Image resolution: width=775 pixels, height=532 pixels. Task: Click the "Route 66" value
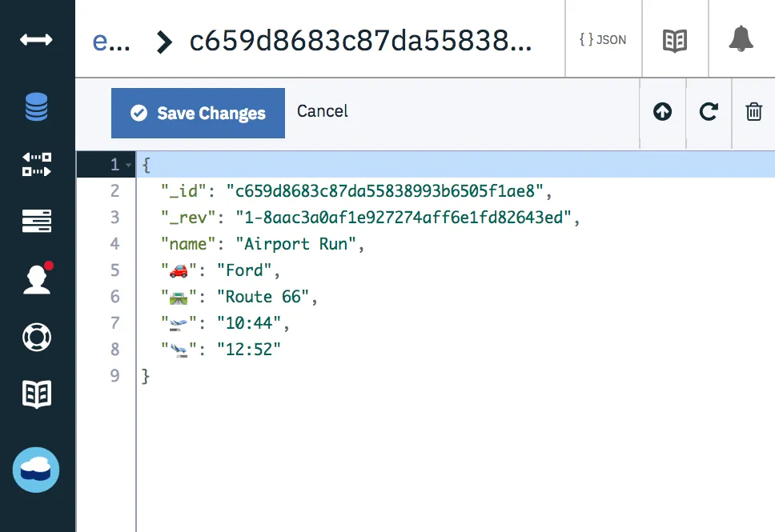tap(263, 297)
